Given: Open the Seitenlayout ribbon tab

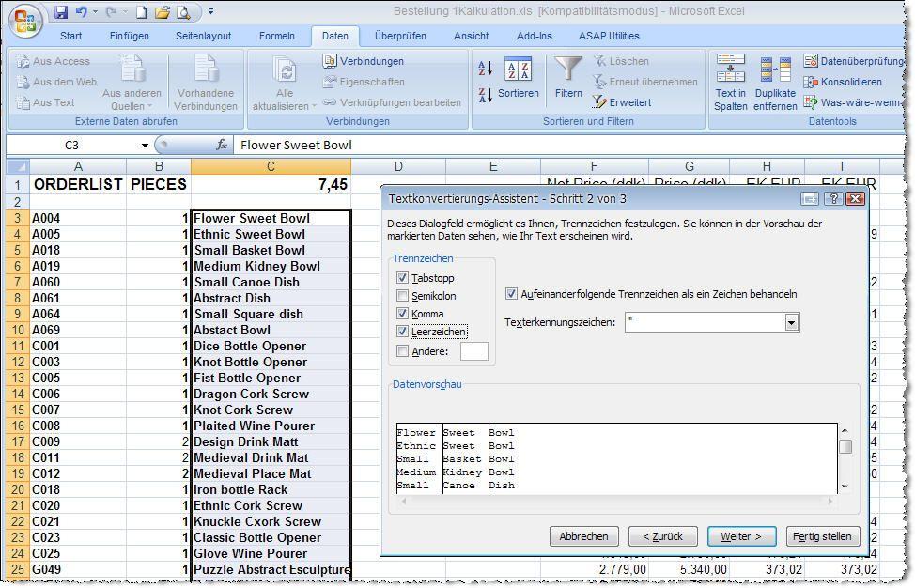Looking at the screenshot, I should click(x=203, y=36).
